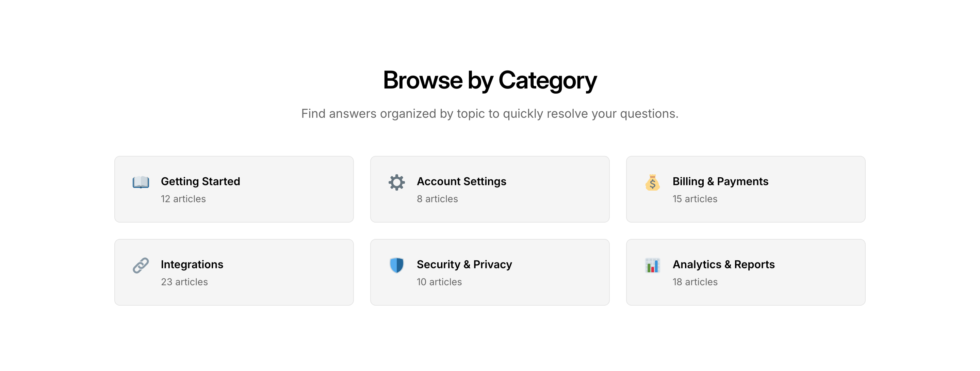Open the Security & Privacy title
This screenshot has width=980, height=371.
click(x=464, y=264)
